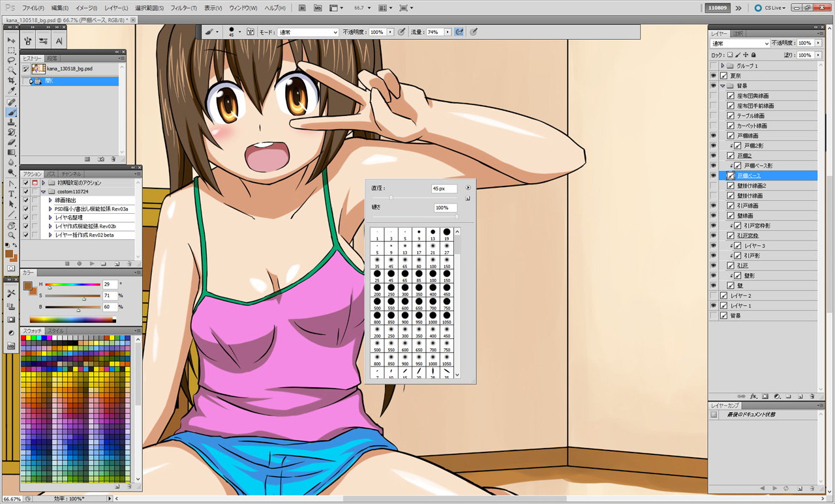Click tablet pressure controls opacity icon
The width and height of the screenshot is (835, 504).
[401, 32]
